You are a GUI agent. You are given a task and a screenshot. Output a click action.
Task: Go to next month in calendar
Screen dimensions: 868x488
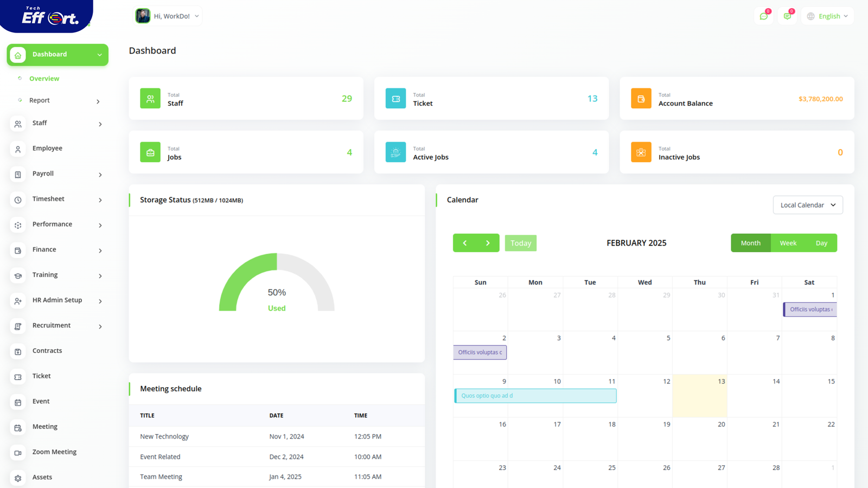[488, 243]
